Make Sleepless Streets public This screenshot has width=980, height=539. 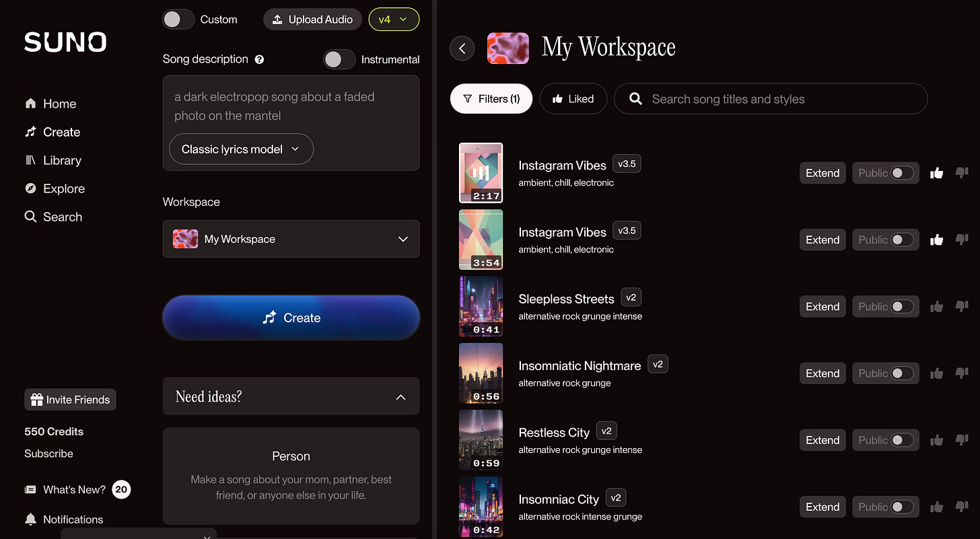pos(902,306)
